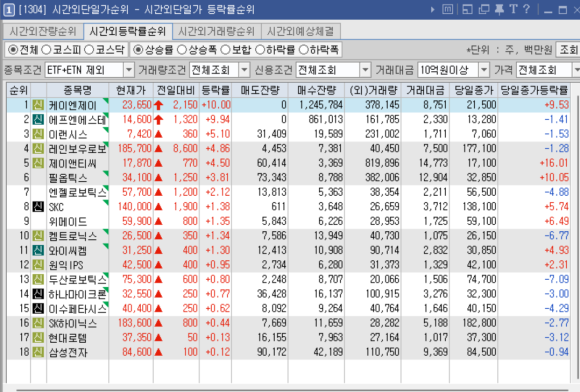The width and height of the screenshot is (580, 392).
Task: Select the 코스닥 radio button
Action: (89, 50)
